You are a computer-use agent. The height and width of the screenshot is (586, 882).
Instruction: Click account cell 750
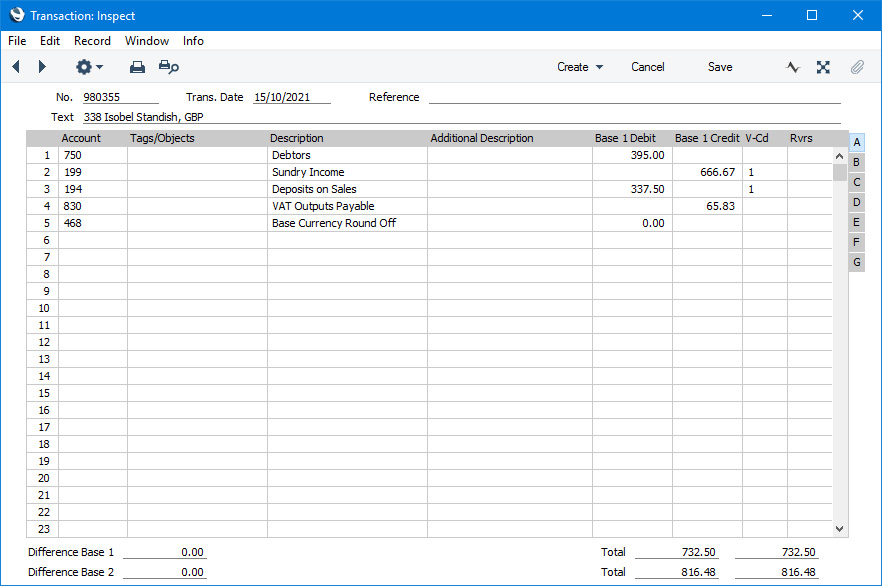93,155
